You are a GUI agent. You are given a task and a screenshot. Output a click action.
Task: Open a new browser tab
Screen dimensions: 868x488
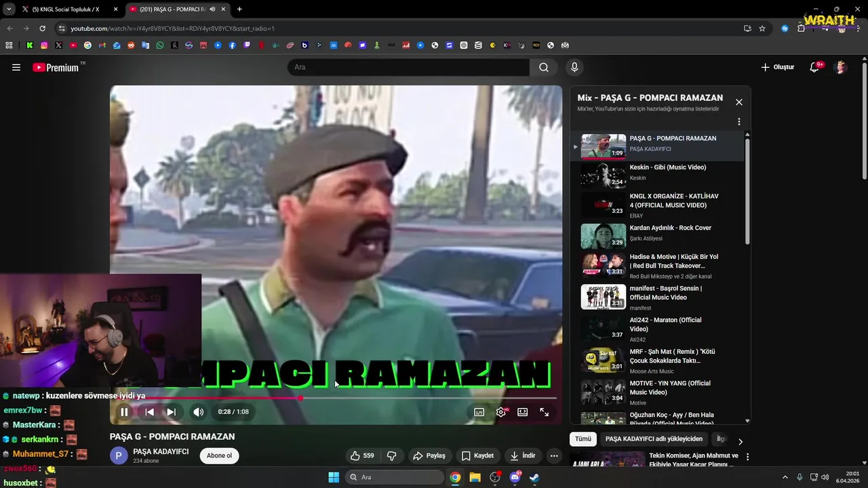coord(239,9)
